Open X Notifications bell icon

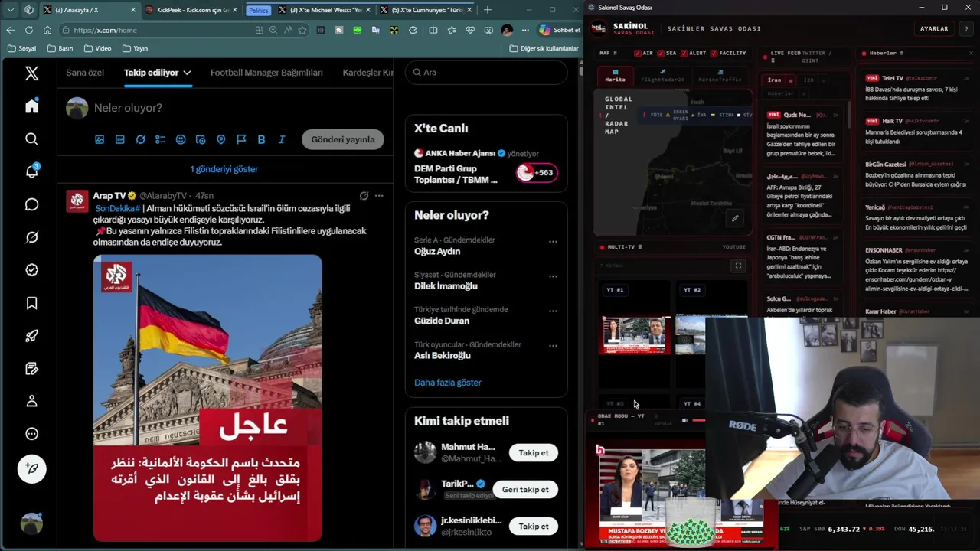coord(31,171)
